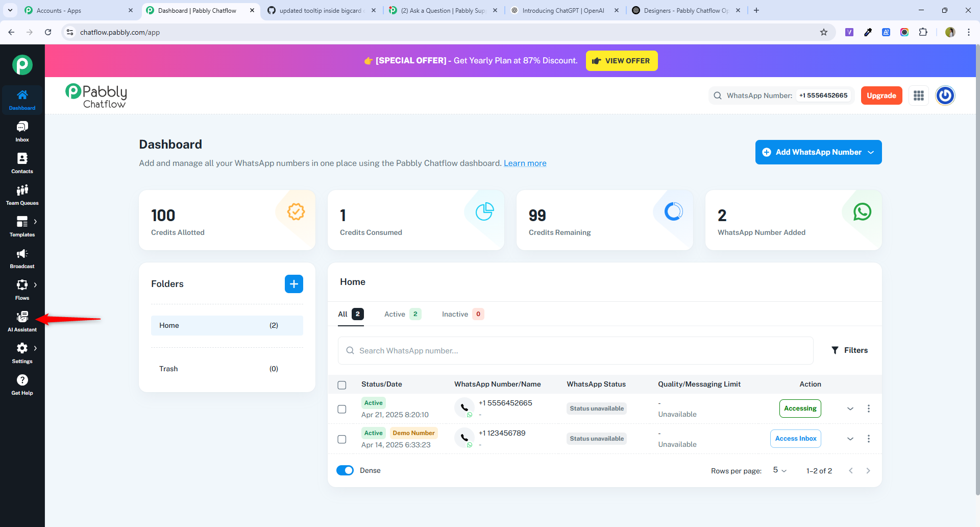980x527 pixels.
Task: Select all rows via header checkbox
Action: click(342, 385)
